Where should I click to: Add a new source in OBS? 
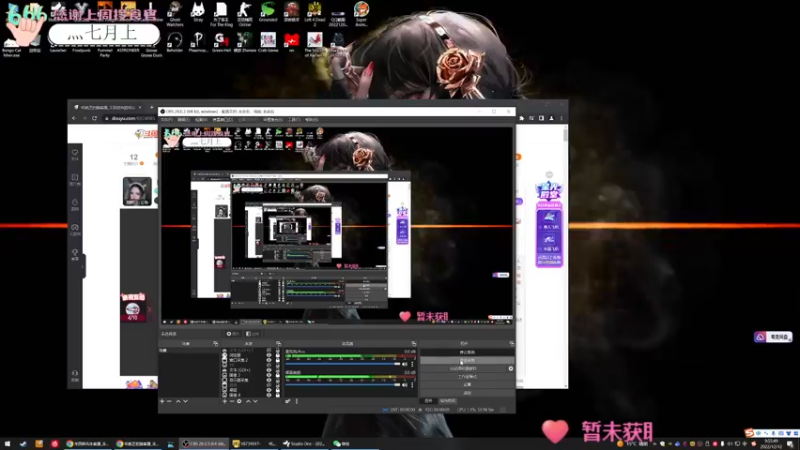click(x=224, y=401)
